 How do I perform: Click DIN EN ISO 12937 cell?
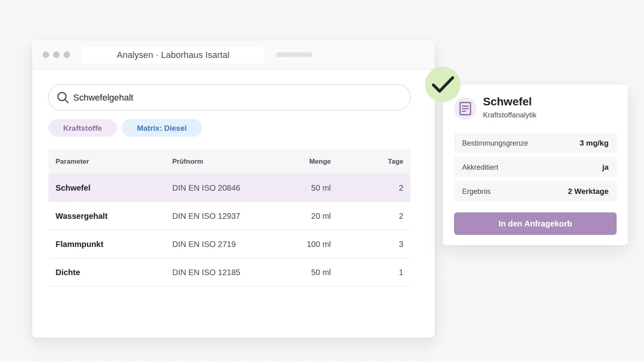coord(206,216)
